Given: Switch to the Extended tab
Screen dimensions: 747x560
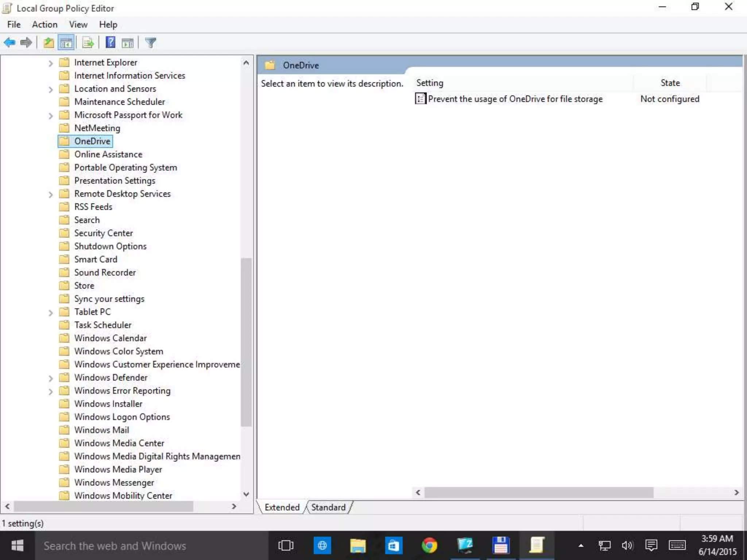Looking at the screenshot, I should pos(282,507).
